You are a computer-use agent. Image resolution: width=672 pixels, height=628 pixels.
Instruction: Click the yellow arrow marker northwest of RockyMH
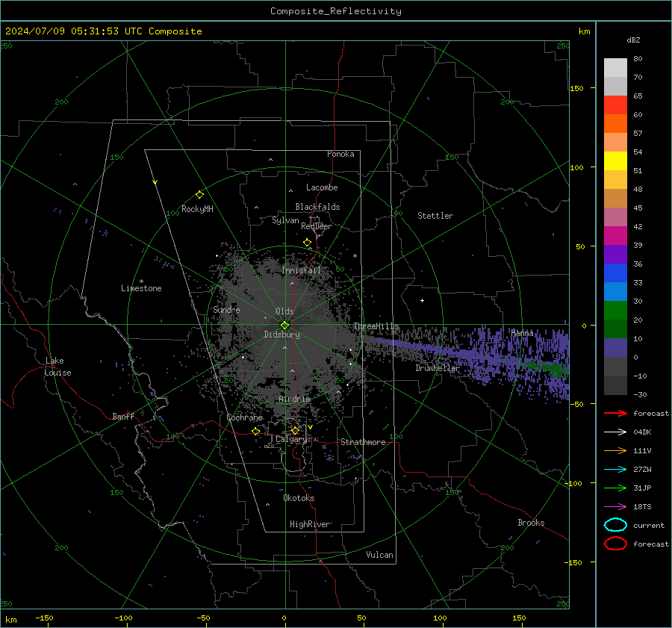(155, 183)
